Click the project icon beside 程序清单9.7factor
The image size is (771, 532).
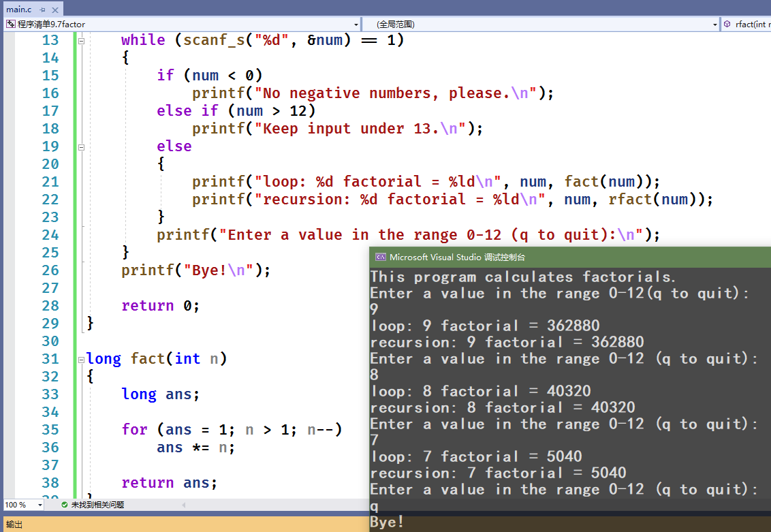coord(10,24)
